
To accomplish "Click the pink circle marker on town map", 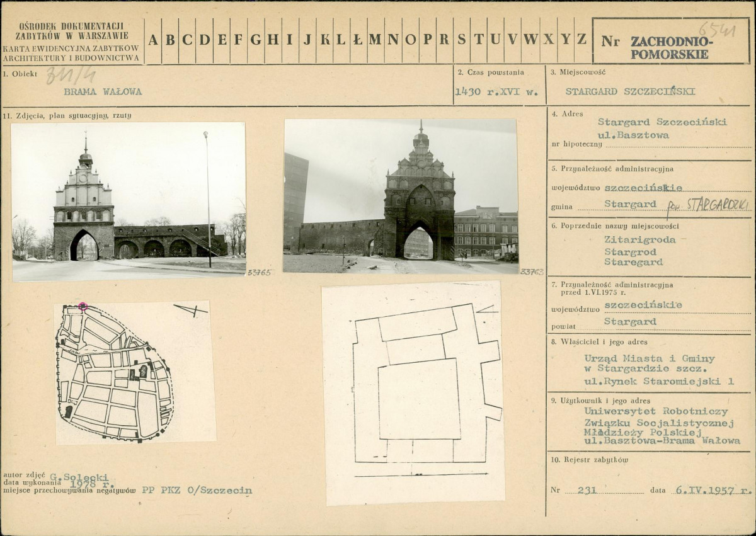I will coord(83,307).
